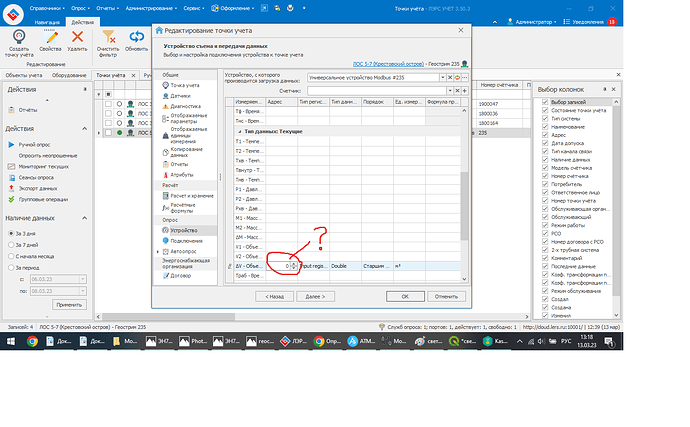The height and width of the screenshot is (427, 690).
Task: Open the Администрирование menu
Action: (151, 8)
